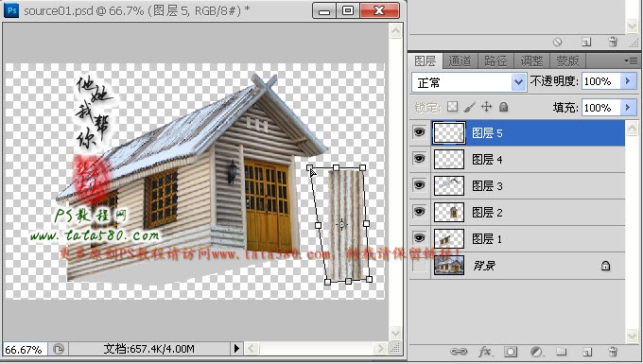Select the layer name 图层 2
643x364 pixels.
[487, 213]
